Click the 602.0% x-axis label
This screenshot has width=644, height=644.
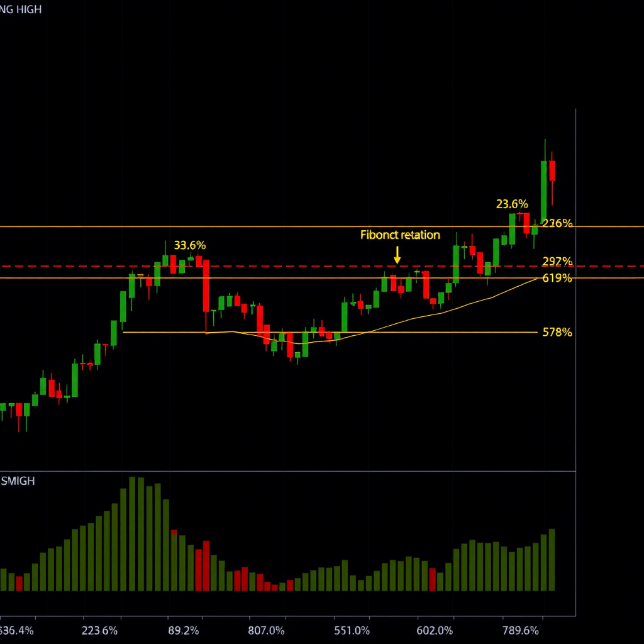click(435, 630)
